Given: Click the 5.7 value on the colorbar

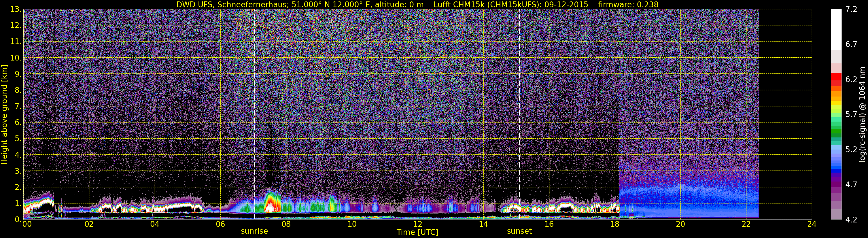Looking at the screenshot, I should click(x=851, y=115).
